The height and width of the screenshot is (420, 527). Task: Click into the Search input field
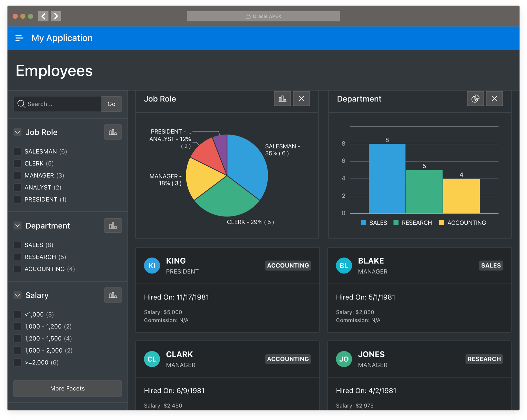click(x=62, y=104)
